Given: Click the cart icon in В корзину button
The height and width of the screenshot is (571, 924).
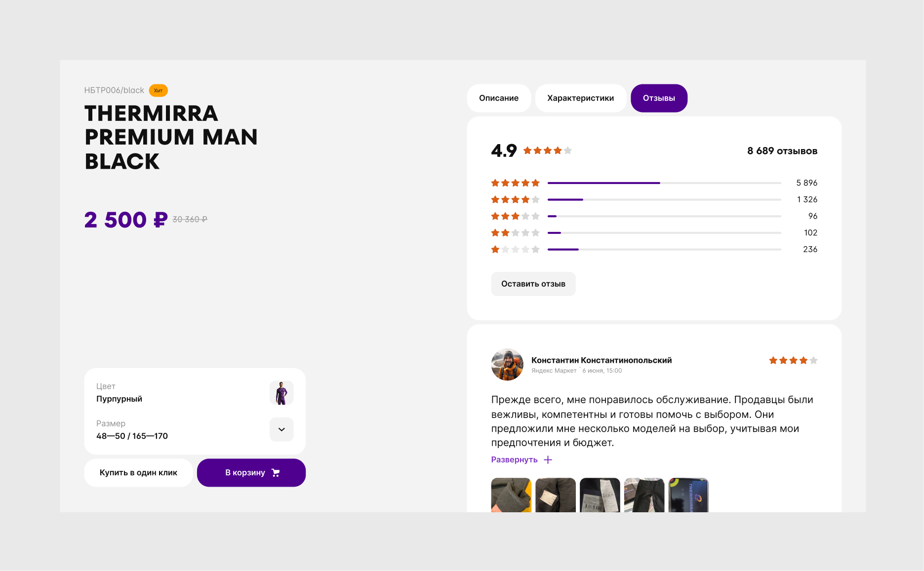Looking at the screenshot, I should tap(276, 473).
